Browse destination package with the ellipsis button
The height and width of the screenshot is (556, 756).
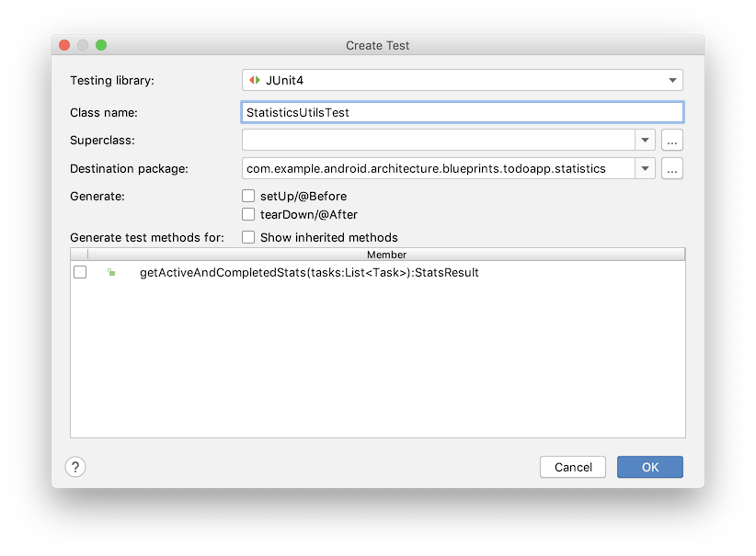coord(672,169)
